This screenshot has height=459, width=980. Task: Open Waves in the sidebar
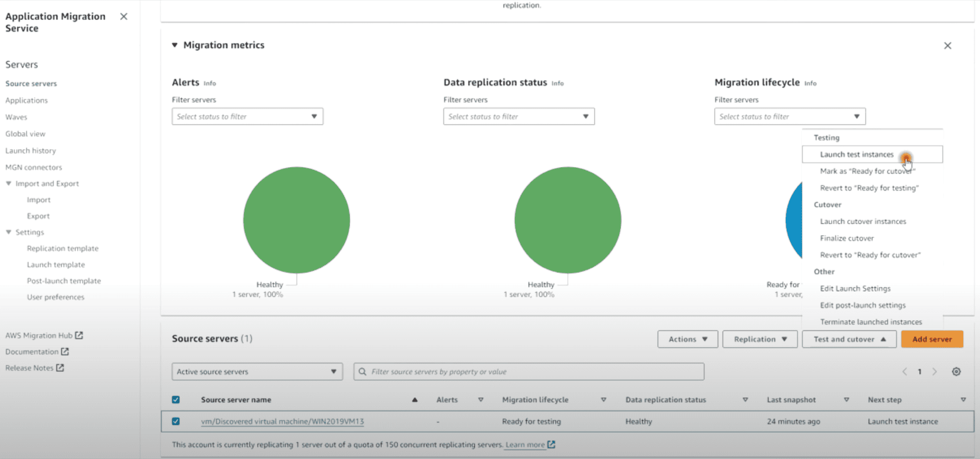click(x=16, y=117)
